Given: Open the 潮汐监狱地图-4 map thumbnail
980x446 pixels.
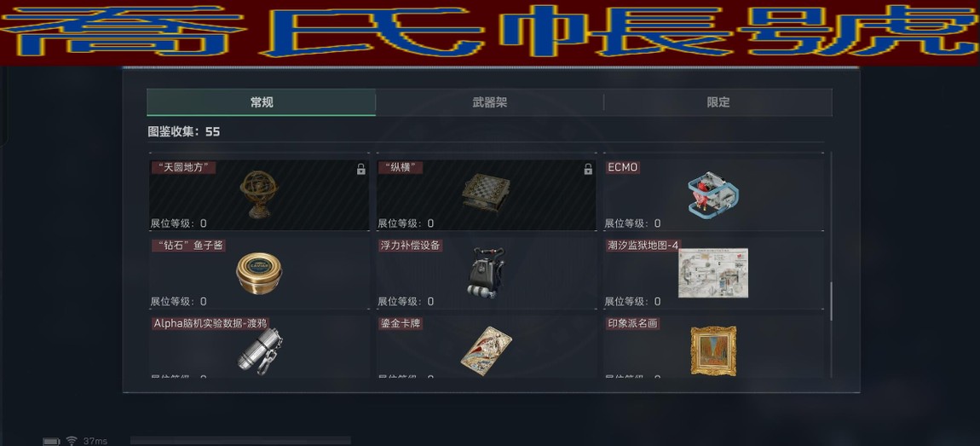Looking at the screenshot, I should pyautogui.click(x=713, y=273).
